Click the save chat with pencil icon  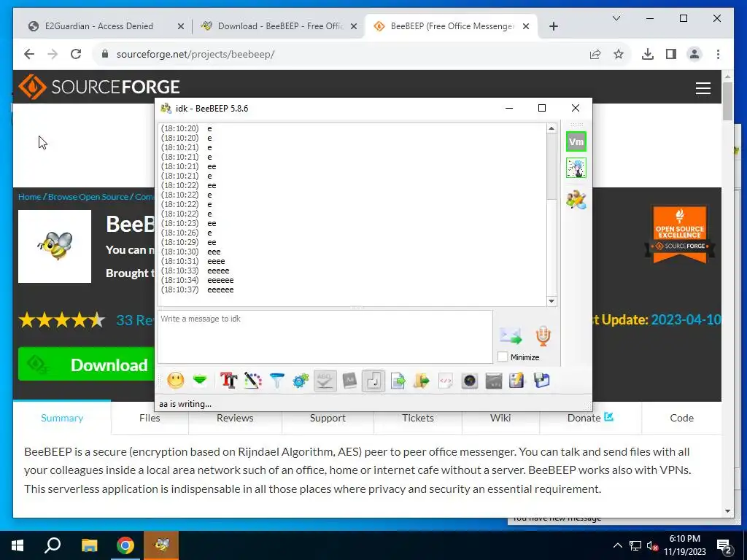click(x=517, y=381)
